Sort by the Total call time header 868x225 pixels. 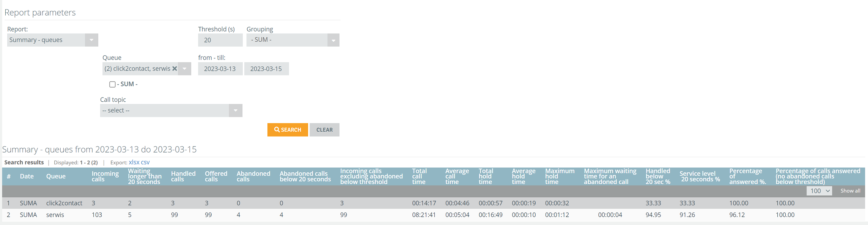point(419,176)
